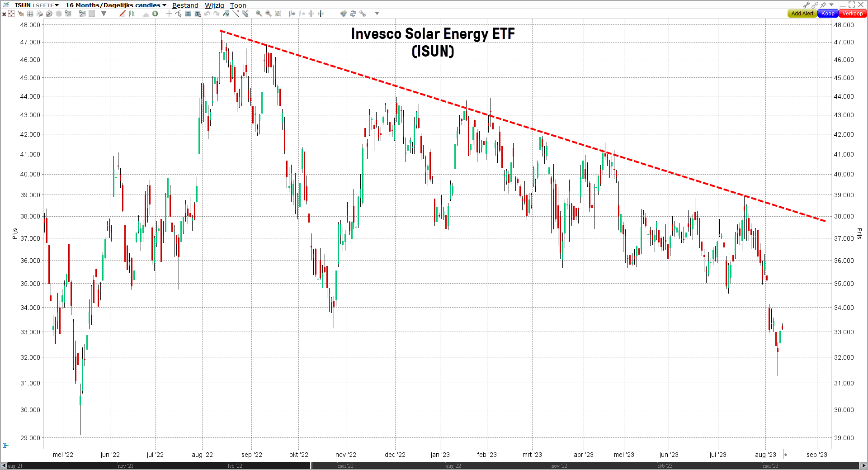
Task: Open the color circles settings icon
Action: [344, 14]
